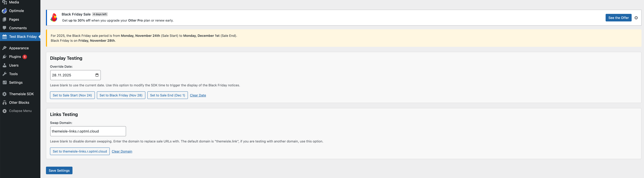Viewport: 644px width, 178px height.
Task: Click See the Offer button
Action: point(618,18)
